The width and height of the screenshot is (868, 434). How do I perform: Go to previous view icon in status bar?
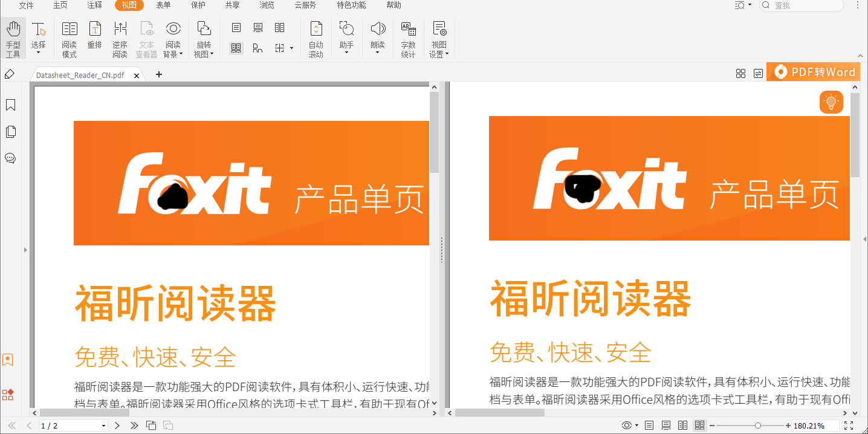click(x=151, y=426)
